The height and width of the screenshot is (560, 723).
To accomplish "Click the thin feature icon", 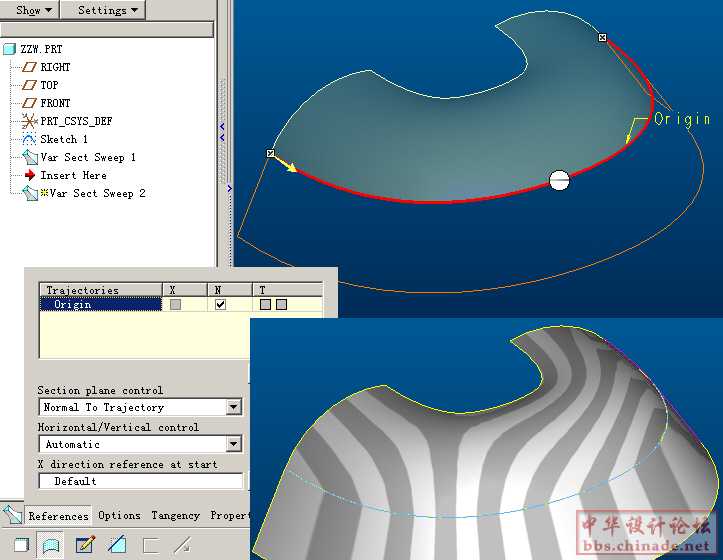I will (150, 545).
